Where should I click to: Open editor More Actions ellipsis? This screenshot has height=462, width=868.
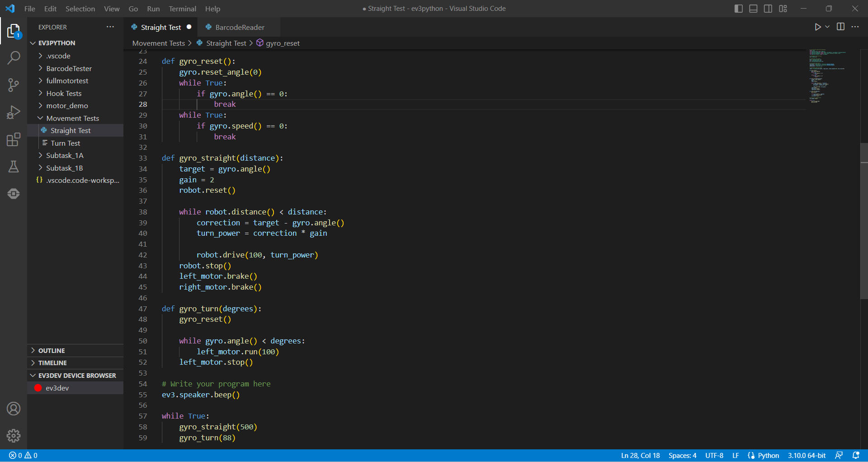point(855,27)
